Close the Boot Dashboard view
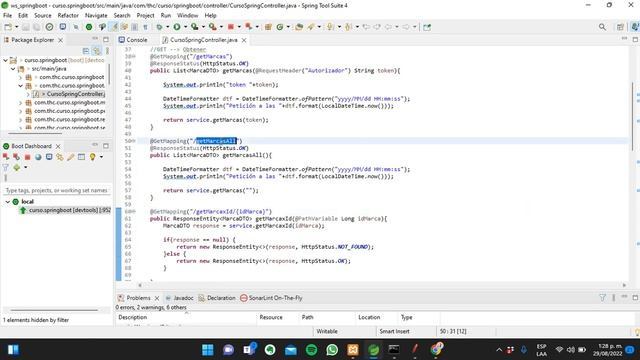This screenshot has width=640, height=360. (x=58, y=146)
